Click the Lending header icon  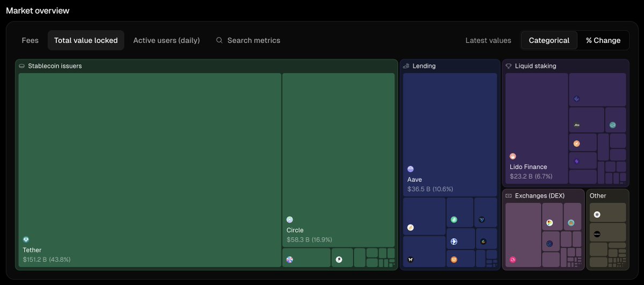click(x=406, y=66)
